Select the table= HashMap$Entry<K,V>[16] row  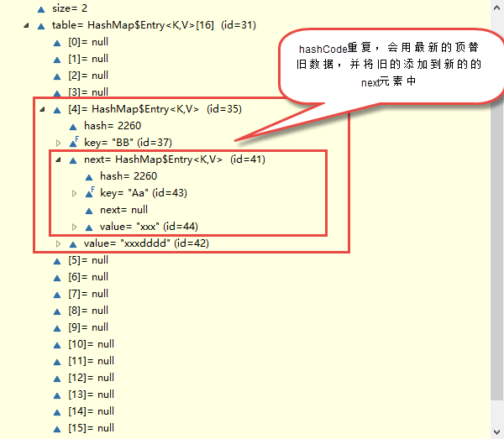[x=154, y=25]
